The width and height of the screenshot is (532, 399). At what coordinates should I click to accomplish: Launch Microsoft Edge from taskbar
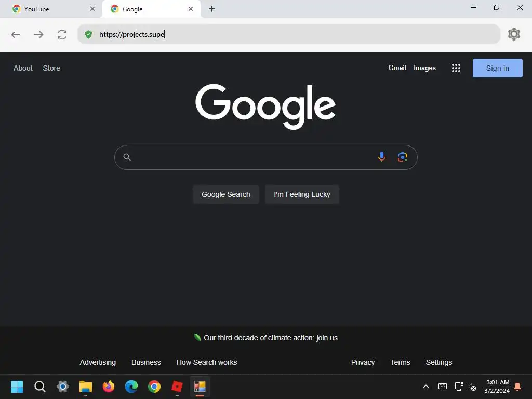pos(131,387)
